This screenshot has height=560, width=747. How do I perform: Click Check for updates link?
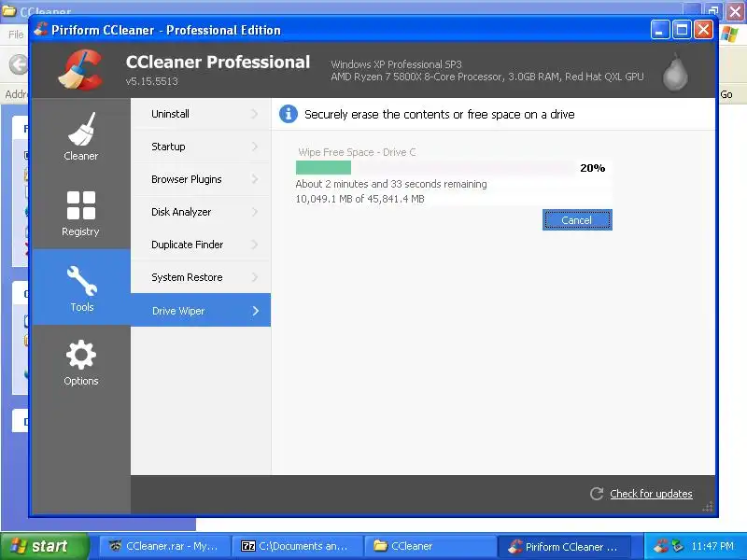pyautogui.click(x=651, y=494)
